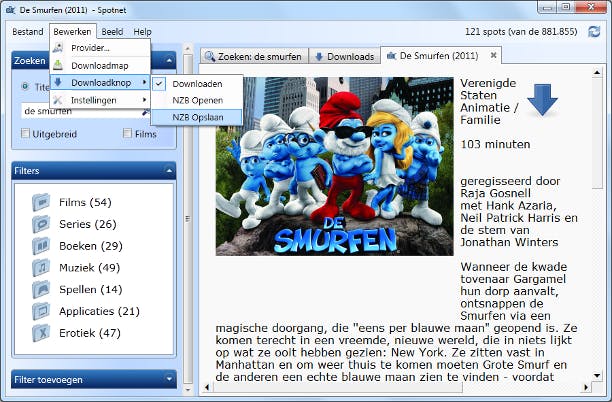This screenshot has width=612, height=402.
Task: Open the Beeld menu
Action: 112,32
